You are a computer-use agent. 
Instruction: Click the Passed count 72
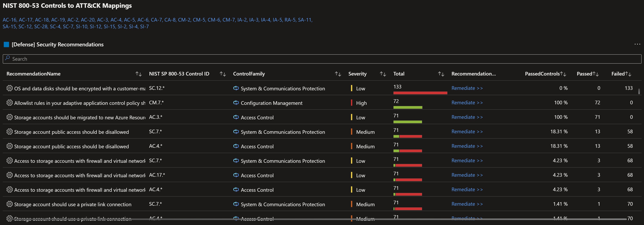pos(597,103)
